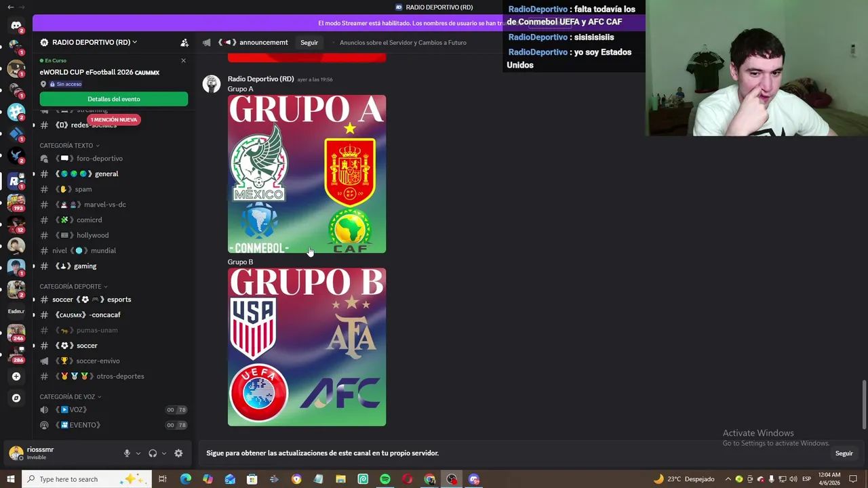
Task: Click the Detalles del evento button
Action: click(x=114, y=99)
